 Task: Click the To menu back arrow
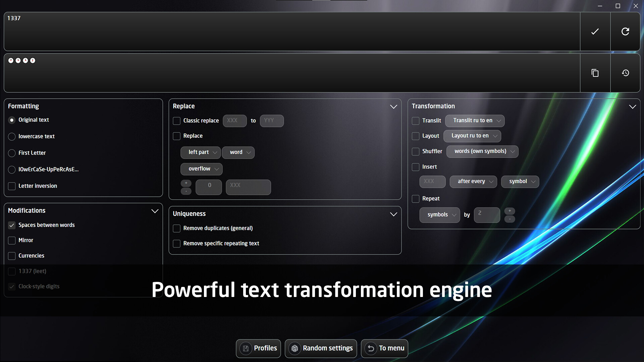point(371,348)
